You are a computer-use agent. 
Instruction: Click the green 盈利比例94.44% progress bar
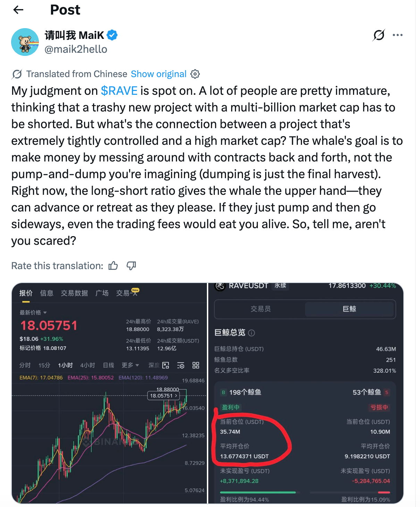(x=258, y=492)
